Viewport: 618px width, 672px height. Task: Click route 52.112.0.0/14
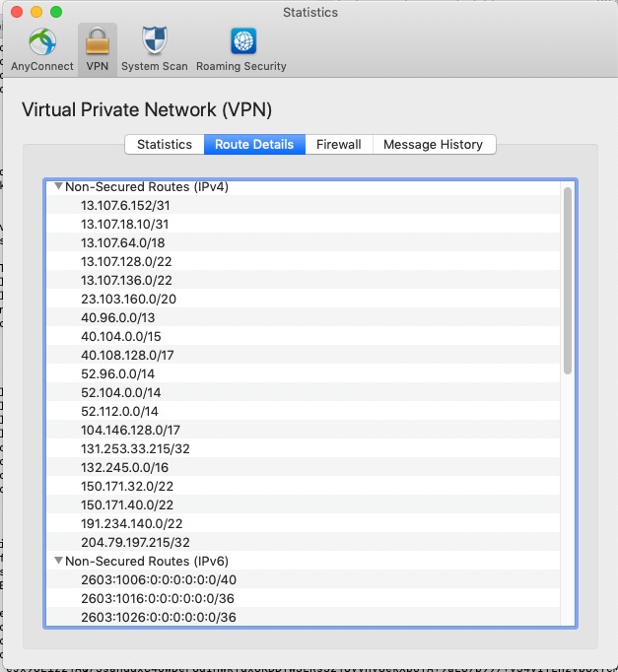(x=119, y=411)
